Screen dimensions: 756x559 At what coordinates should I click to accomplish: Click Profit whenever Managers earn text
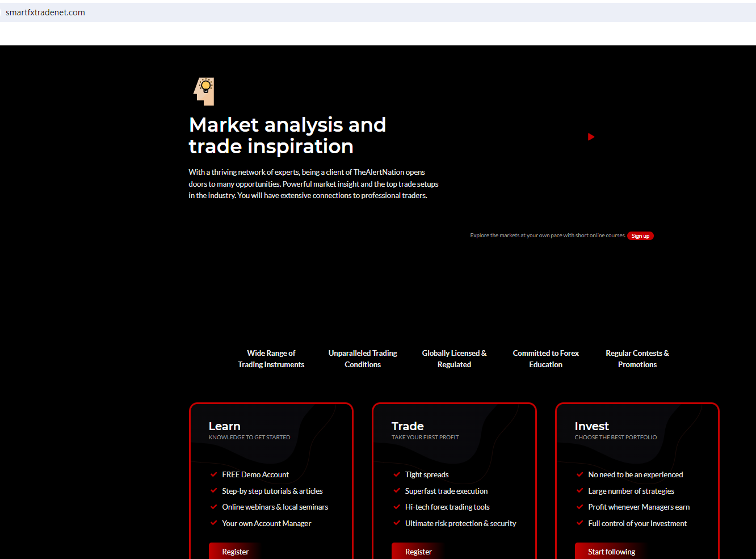click(x=639, y=507)
